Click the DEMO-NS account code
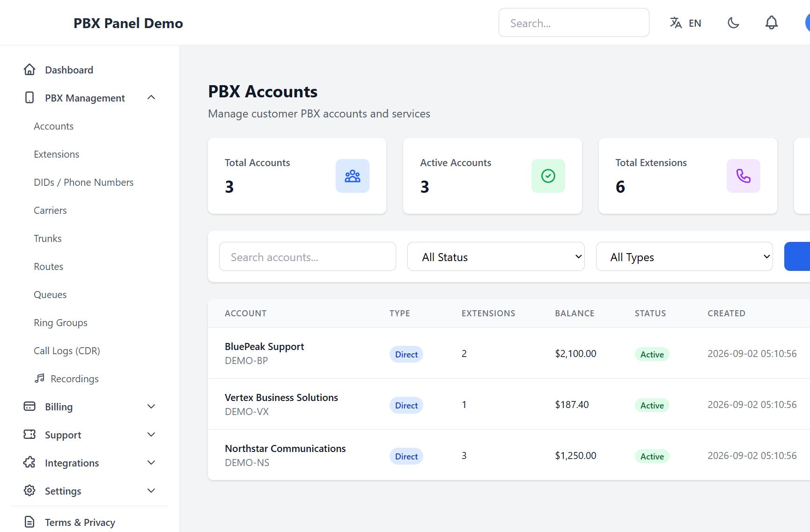The width and height of the screenshot is (810, 532). (x=247, y=463)
